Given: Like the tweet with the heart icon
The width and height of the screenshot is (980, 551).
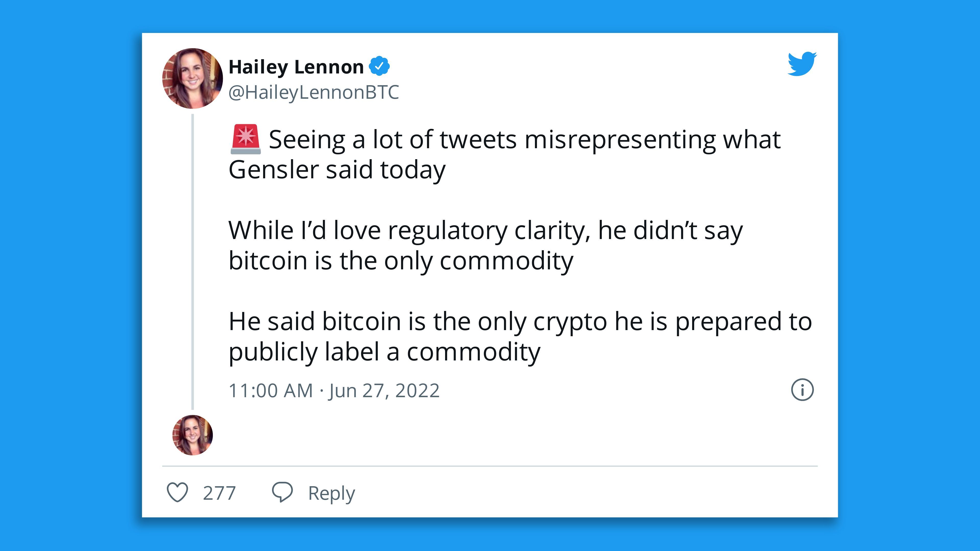Looking at the screenshot, I should click(177, 492).
